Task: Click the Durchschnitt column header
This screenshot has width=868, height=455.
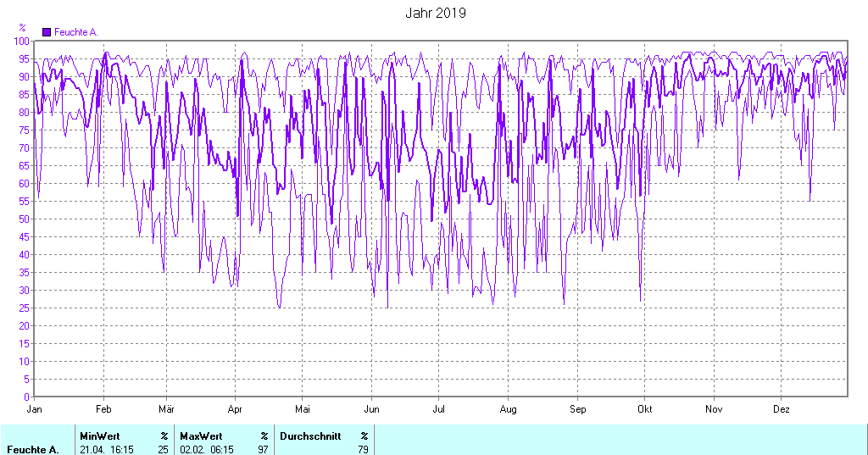Action: [310, 436]
